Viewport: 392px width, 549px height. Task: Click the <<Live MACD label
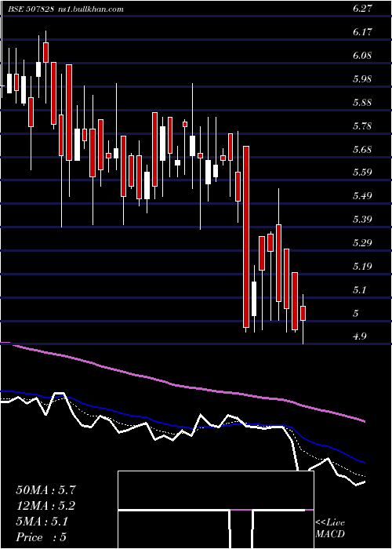click(x=330, y=529)
